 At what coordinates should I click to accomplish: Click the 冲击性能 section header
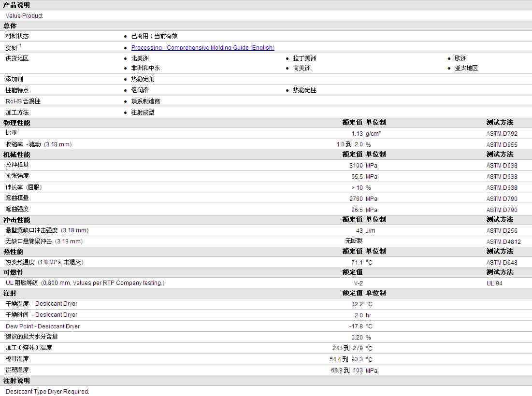16,220
